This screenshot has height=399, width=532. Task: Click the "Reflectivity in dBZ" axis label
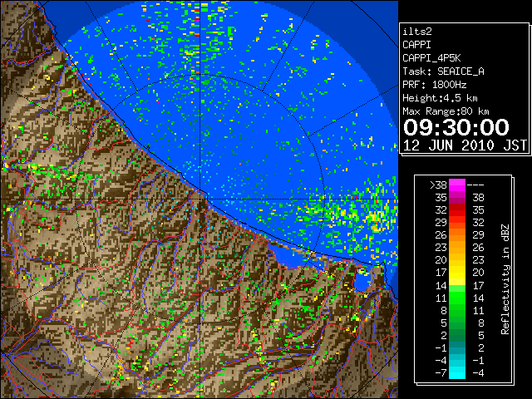click(x=505, y=279)
